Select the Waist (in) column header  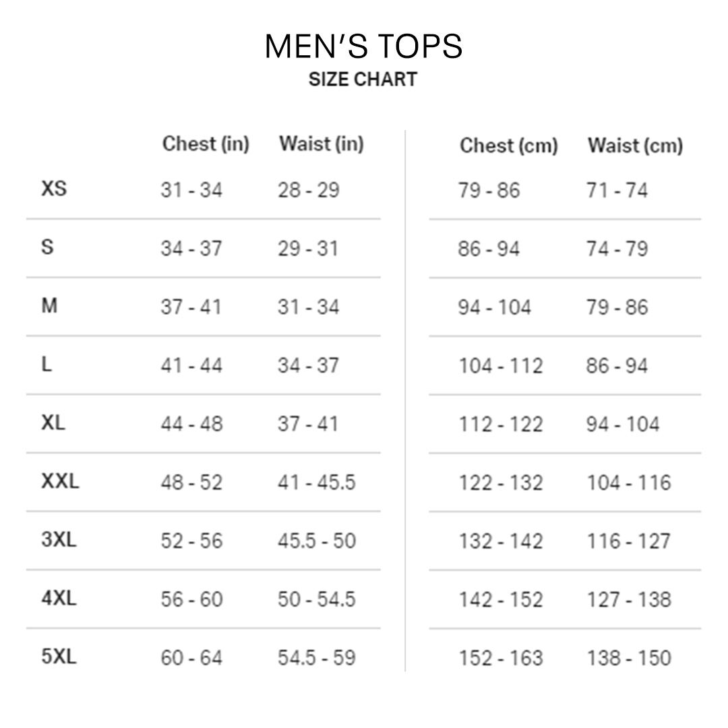pyautogui.click(x=321, y=144)
